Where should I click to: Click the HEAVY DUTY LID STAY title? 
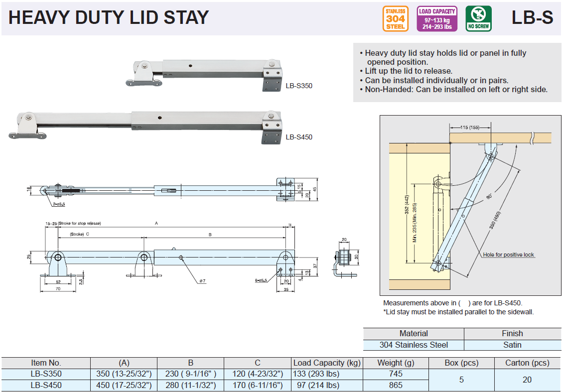click(109, 17)
